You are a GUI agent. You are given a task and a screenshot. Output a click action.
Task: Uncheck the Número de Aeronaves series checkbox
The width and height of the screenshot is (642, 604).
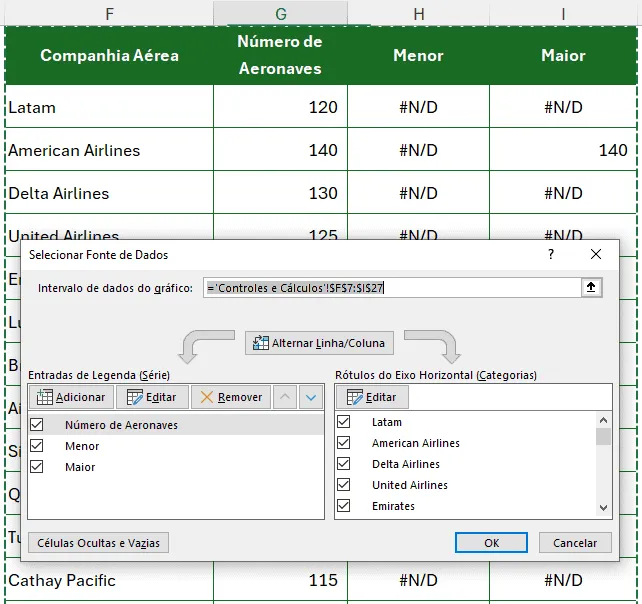pos(37,425)
